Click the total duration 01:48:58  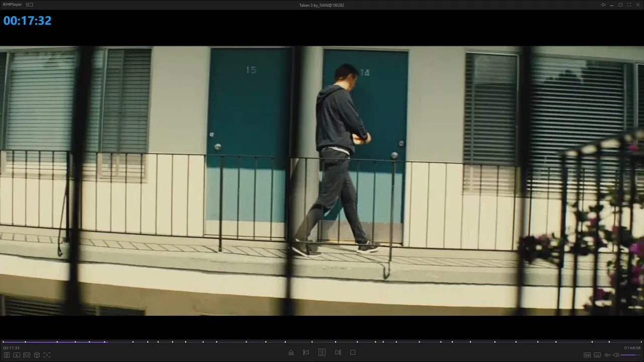pos(632,348)
